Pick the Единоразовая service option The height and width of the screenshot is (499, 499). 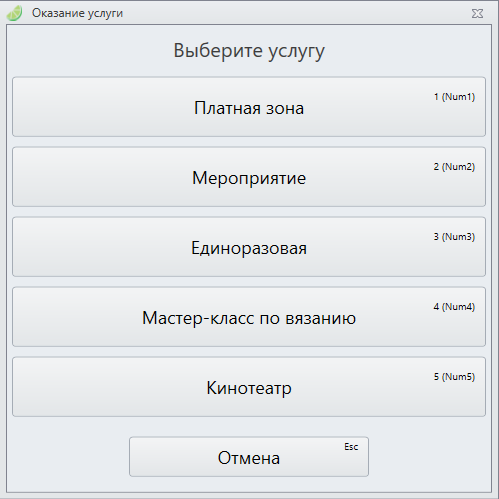(x=249, y=247)
